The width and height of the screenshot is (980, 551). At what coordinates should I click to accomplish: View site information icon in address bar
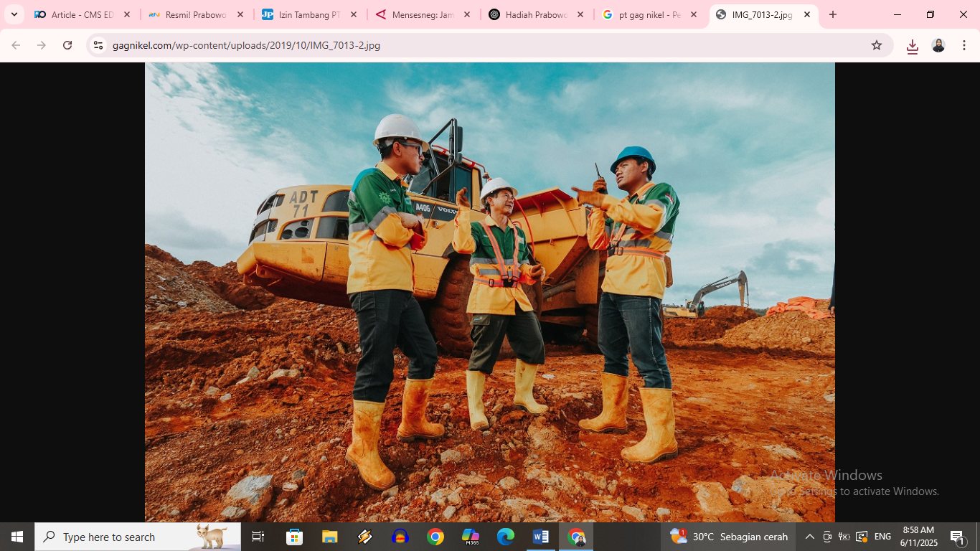click(x=98, y=45)
